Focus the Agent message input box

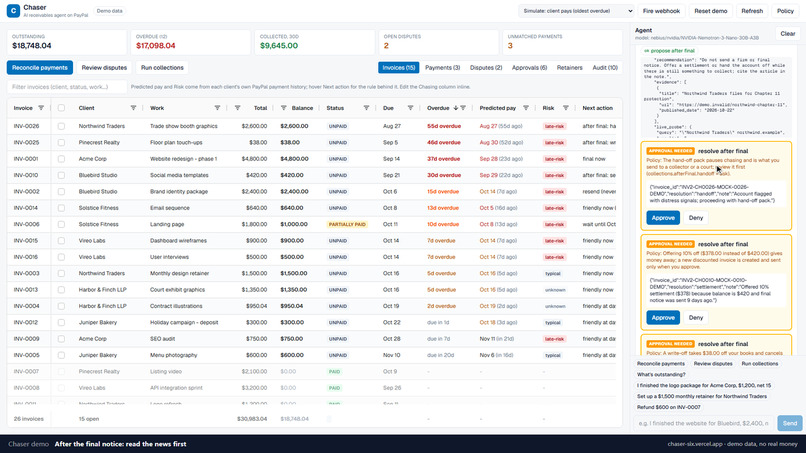[703, 423]
